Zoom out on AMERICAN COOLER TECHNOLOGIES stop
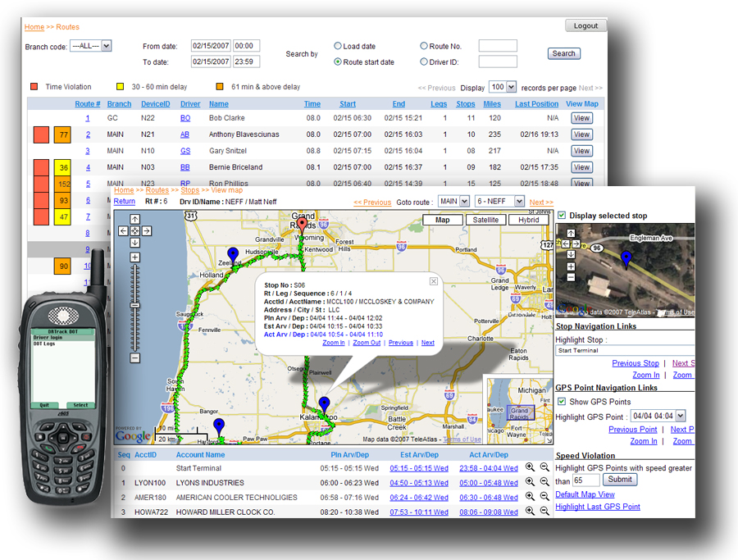 click(544, 497)
